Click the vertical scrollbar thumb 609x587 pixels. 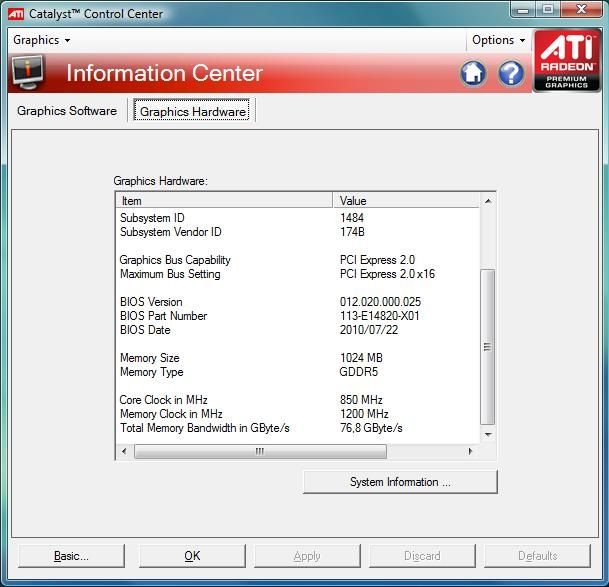coord(487,347)
